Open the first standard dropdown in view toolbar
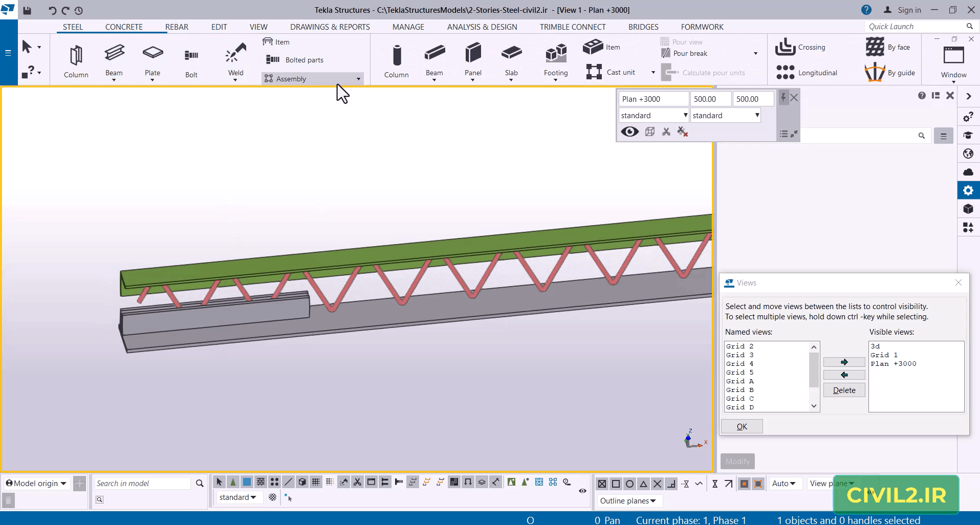Image resolution: width=980 pixels, height=525 pixels. 654,115
